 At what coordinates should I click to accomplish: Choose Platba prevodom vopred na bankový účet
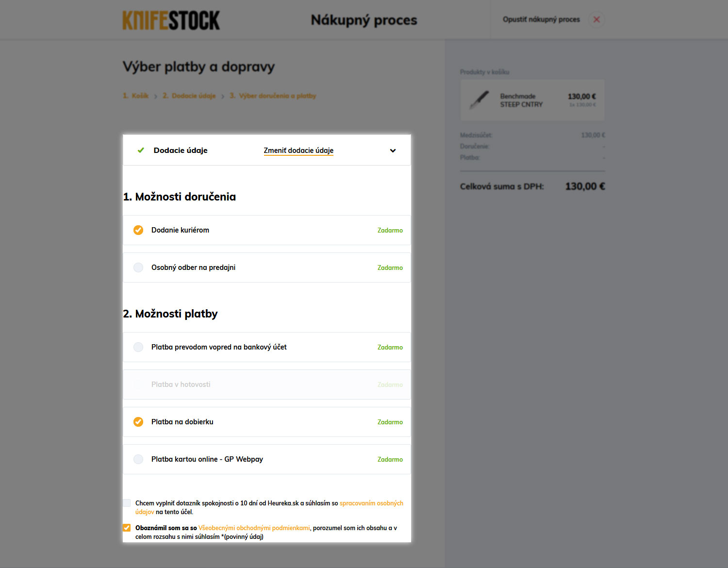pos(138,347)
